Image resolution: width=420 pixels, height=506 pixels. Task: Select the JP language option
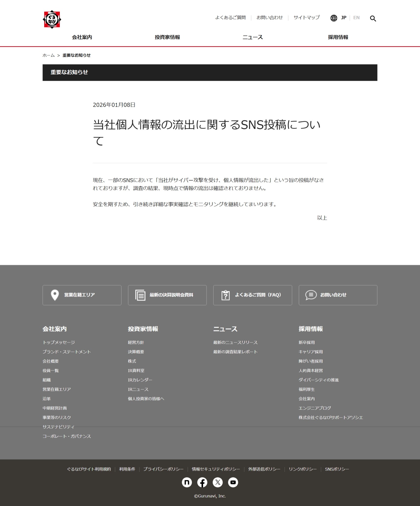pos(344,18)
